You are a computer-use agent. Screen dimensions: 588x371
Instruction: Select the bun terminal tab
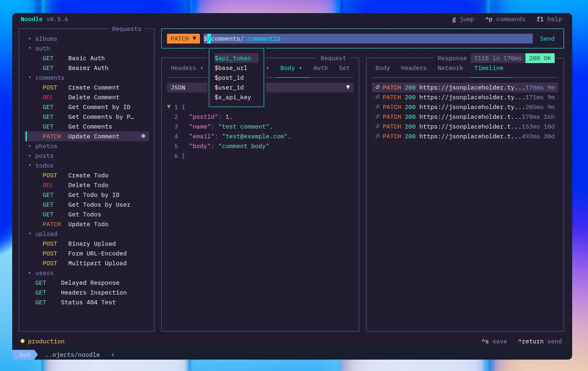(x=25, y=355)
